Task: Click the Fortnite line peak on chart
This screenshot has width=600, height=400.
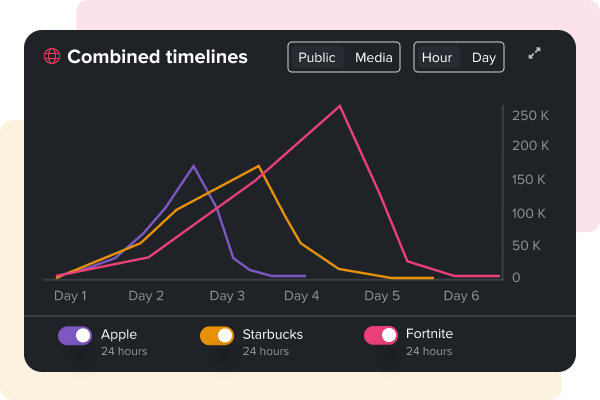Action: 341,106
